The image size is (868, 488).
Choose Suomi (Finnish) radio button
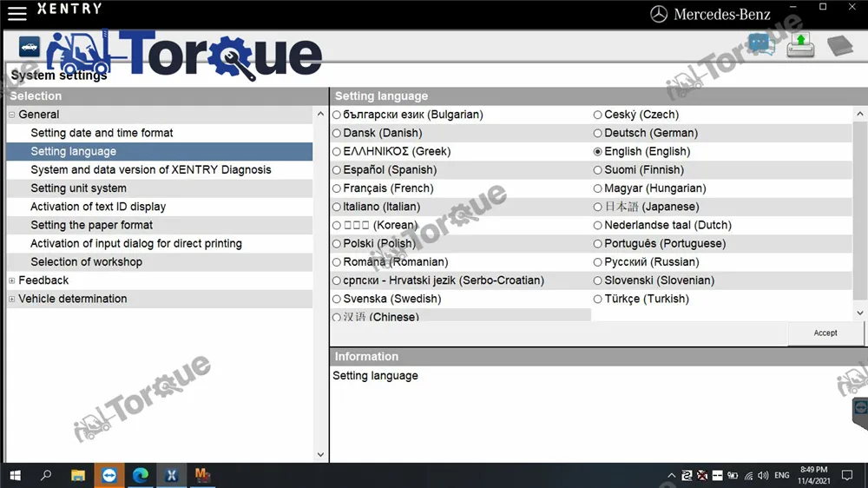click(x=597, y=170)
